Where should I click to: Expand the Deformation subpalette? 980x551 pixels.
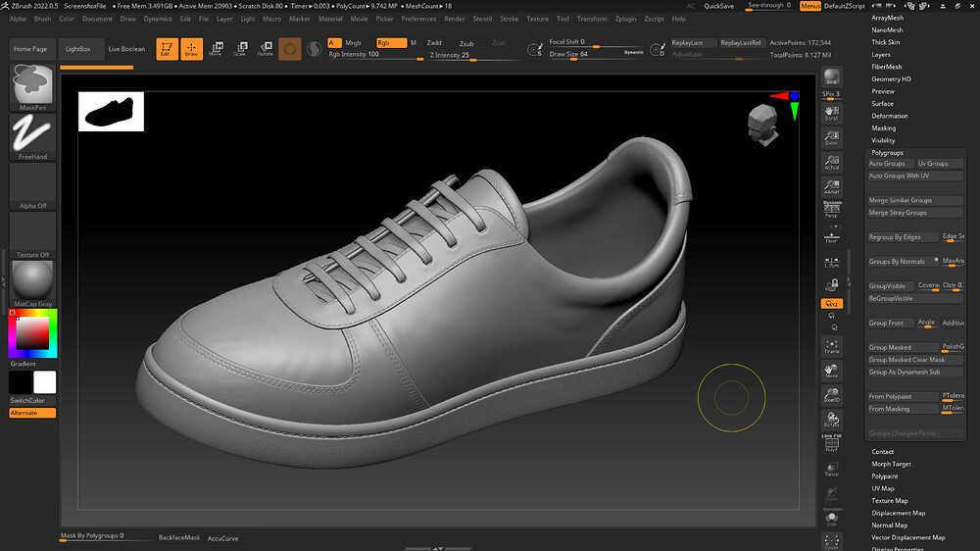(890, 116)
